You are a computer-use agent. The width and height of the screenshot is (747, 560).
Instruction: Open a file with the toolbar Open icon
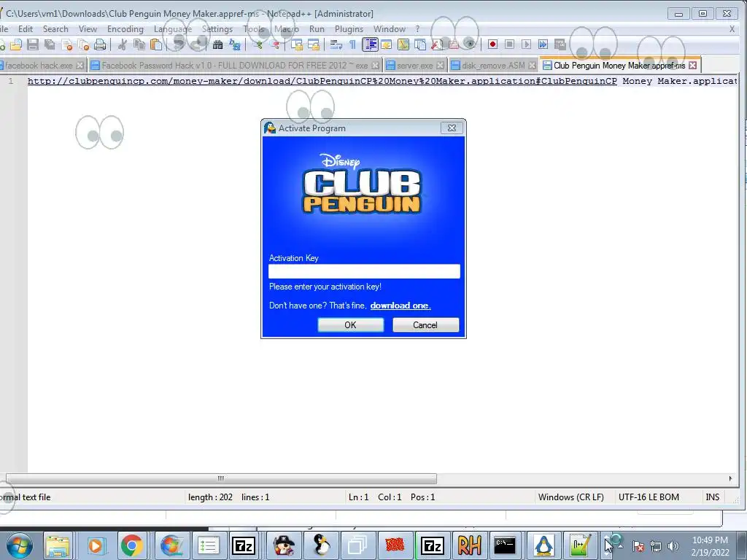[16, 44]
